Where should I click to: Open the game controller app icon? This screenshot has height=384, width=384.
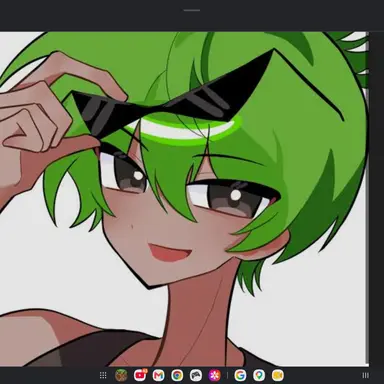point(196,375)
